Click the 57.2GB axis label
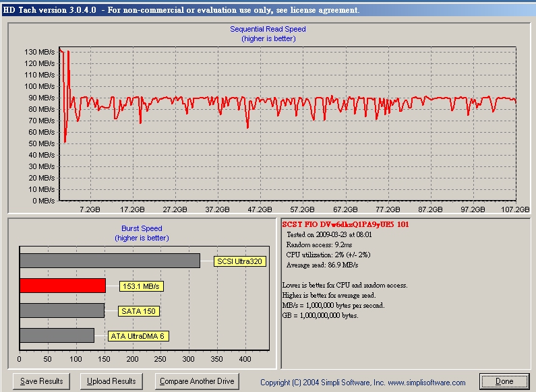This screenshot has width=536, height=392. click(x=302, y=209)
